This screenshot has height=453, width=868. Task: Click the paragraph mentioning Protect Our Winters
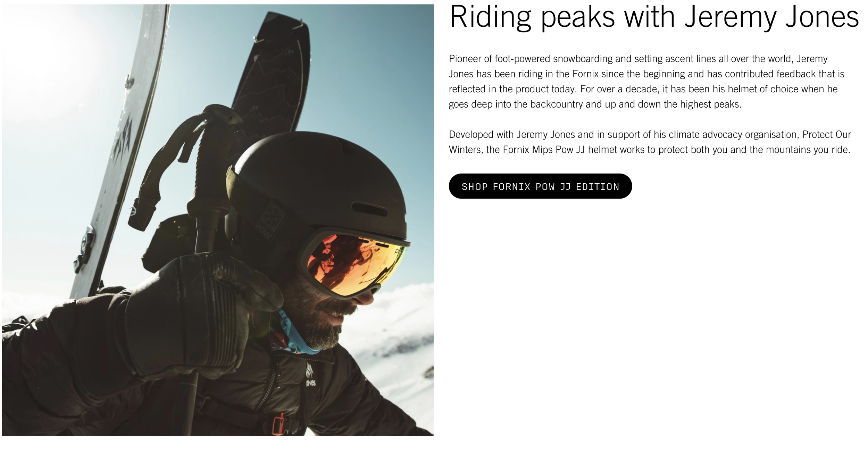(x=650, y=142)
